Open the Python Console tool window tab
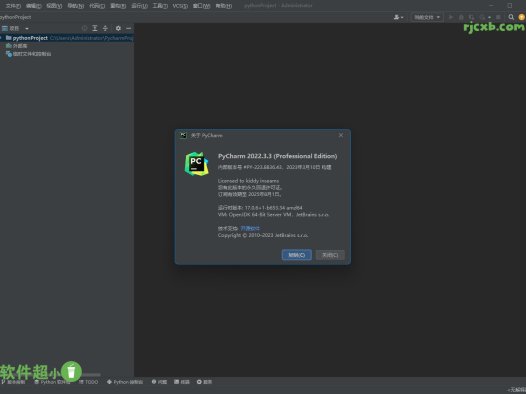Screen dimensions: 526x394 125,382
